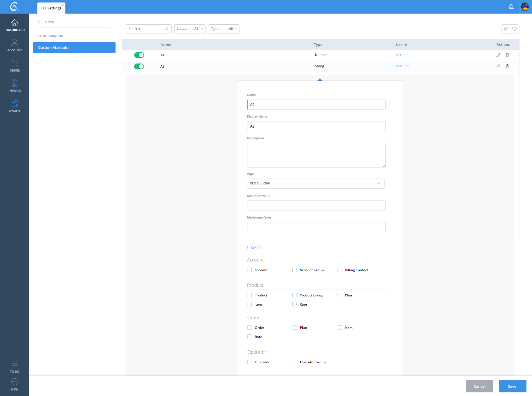Click the Save button
The height and width of the screenshot is (396, 532).
[512, 386]
